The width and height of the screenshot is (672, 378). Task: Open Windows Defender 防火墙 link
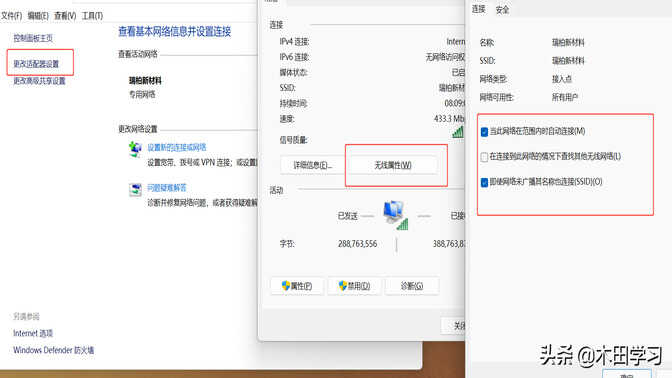[54, 350]
